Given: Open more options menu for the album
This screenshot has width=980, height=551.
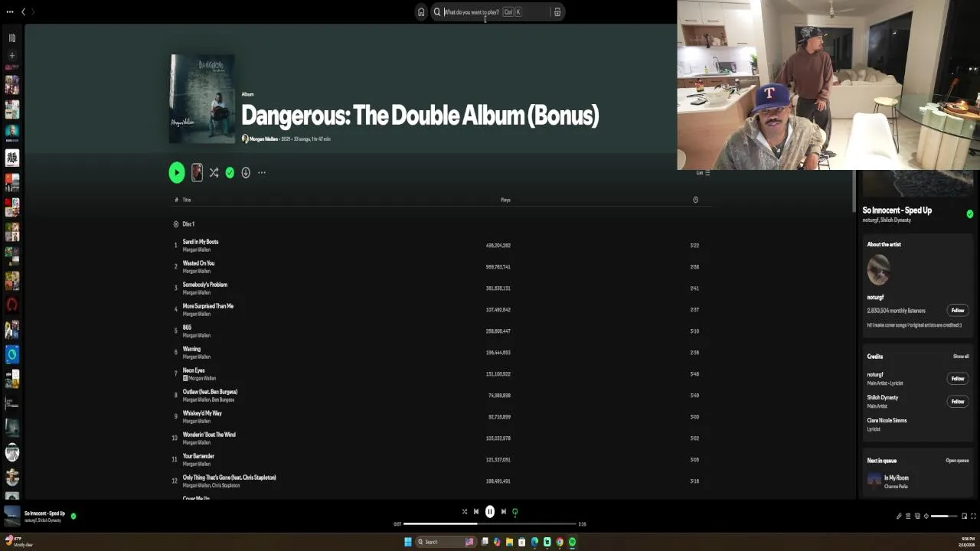Looking at the screenshot, I should (262, 173).
